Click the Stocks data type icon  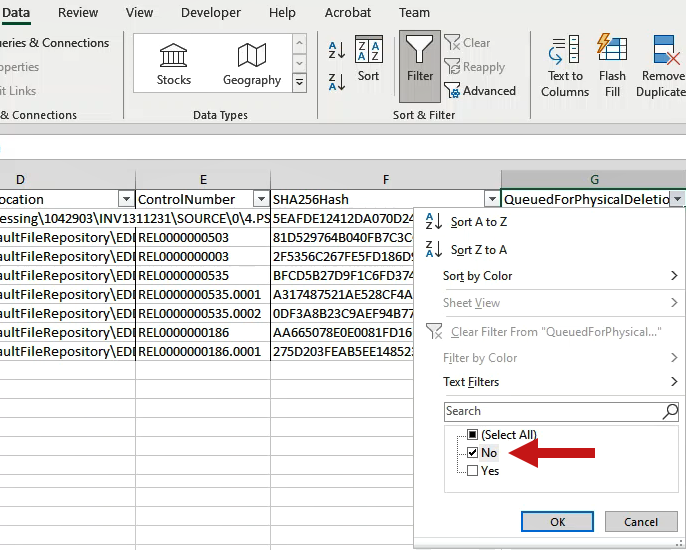(174, 64)
